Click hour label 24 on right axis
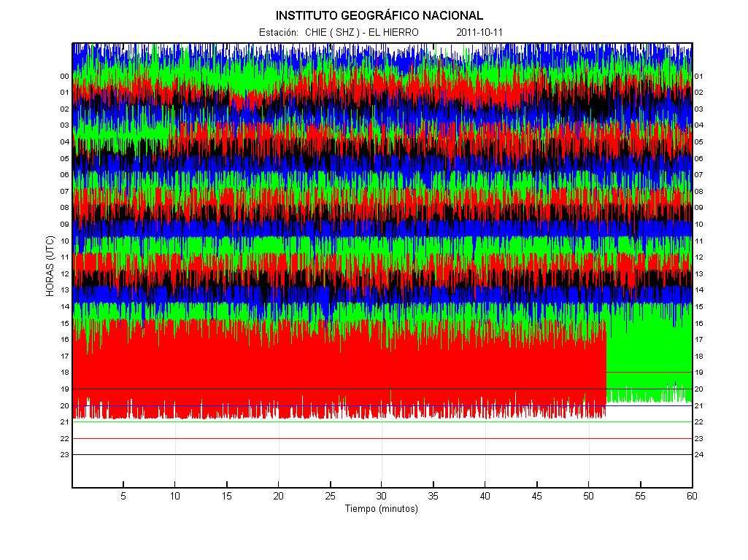The image size is (748, 560). [x=699, y=455]
